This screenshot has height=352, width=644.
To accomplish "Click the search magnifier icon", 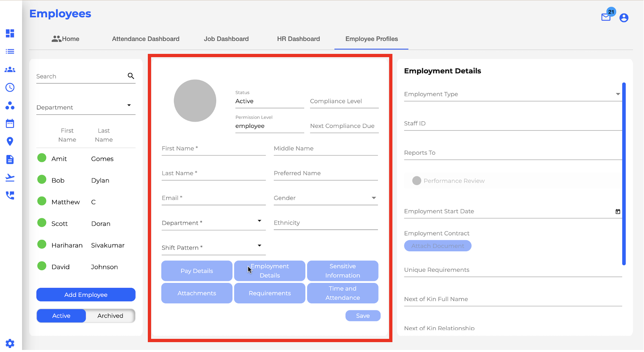I will pos(131,76).
